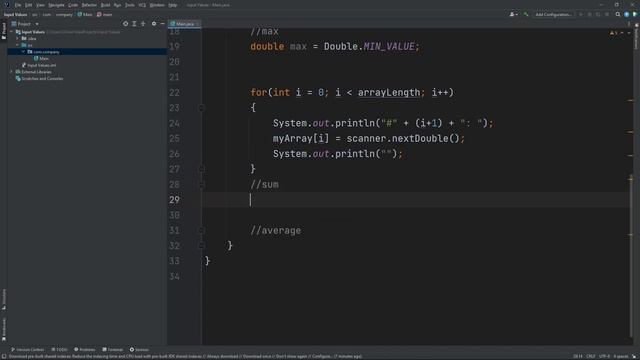Click fold marker on line 23
The height and width of the screenshot is (360, 640).
[x=201, y=108]
